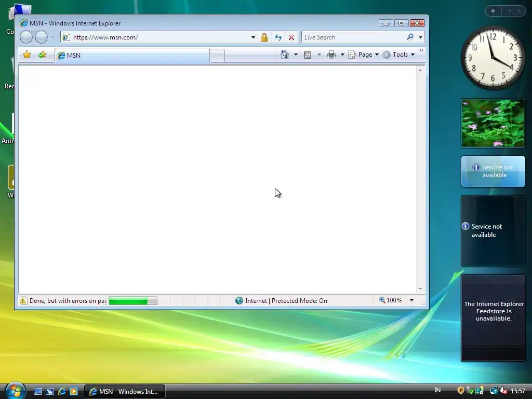Minimize the Internet Explorer window

(385, 23)
